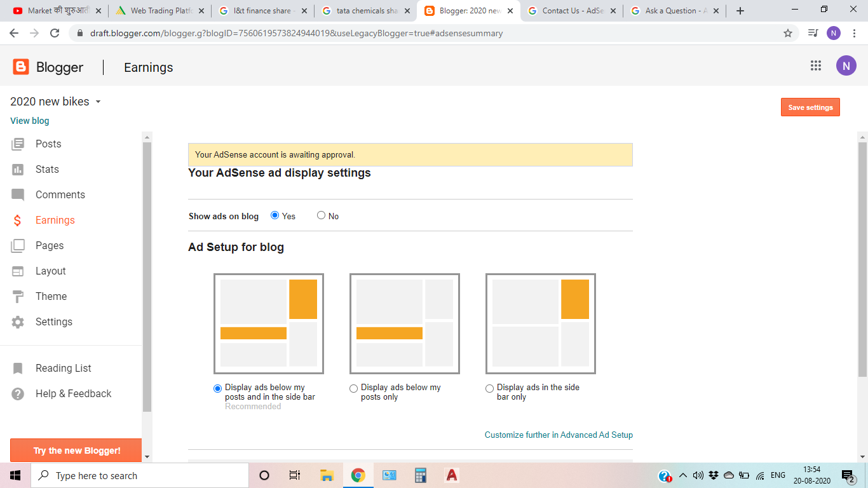Click the Blogger logo icon
This screenshot has height=488, width=868.
[21, 67]
